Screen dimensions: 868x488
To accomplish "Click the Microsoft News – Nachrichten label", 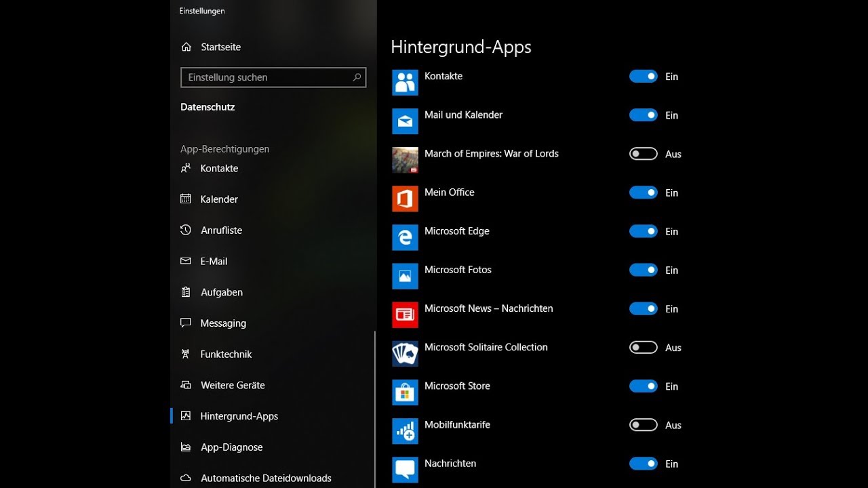I will click(x=489, y=308).
